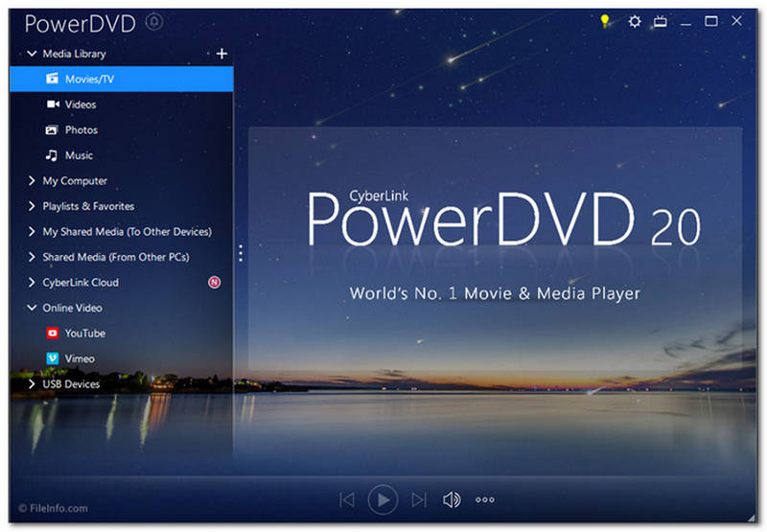Click the red YouTube icon
Viewport: 767px width, 532px height.
point(53,333)
